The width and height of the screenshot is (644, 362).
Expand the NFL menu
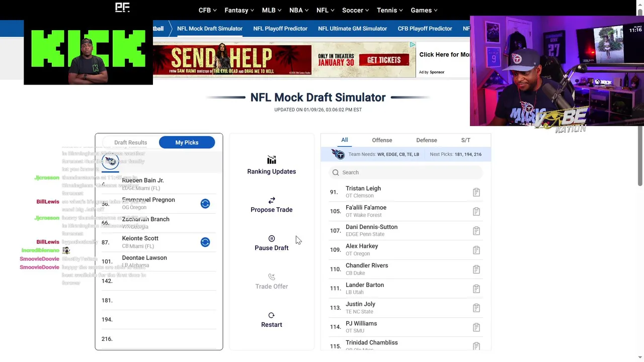click(326, 10)
